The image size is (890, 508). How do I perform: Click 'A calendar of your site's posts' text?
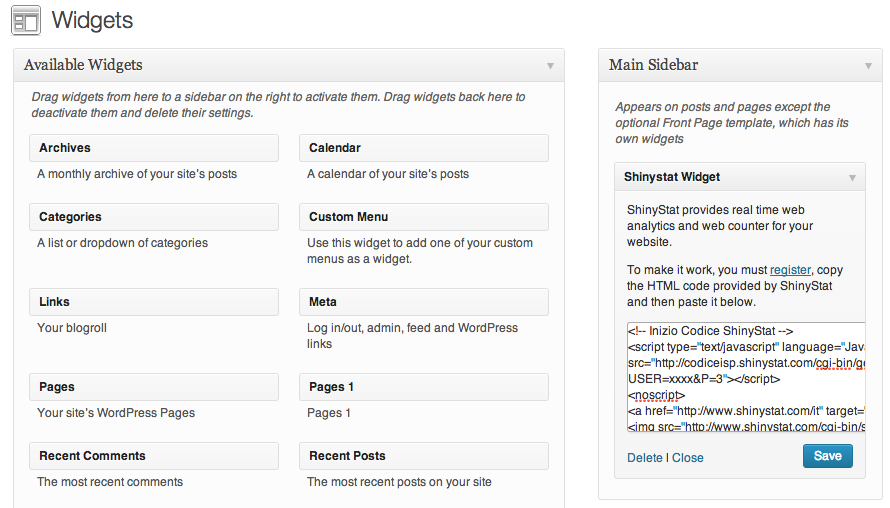tap(388, 174)
